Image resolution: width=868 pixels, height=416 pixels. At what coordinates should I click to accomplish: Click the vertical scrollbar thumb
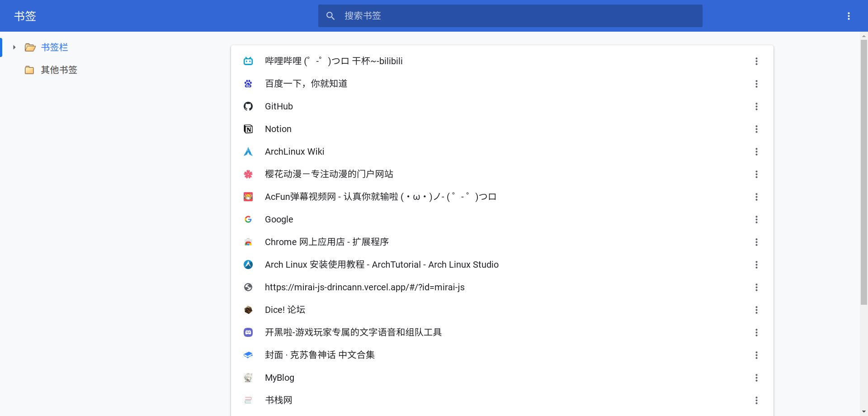[864, 172]
